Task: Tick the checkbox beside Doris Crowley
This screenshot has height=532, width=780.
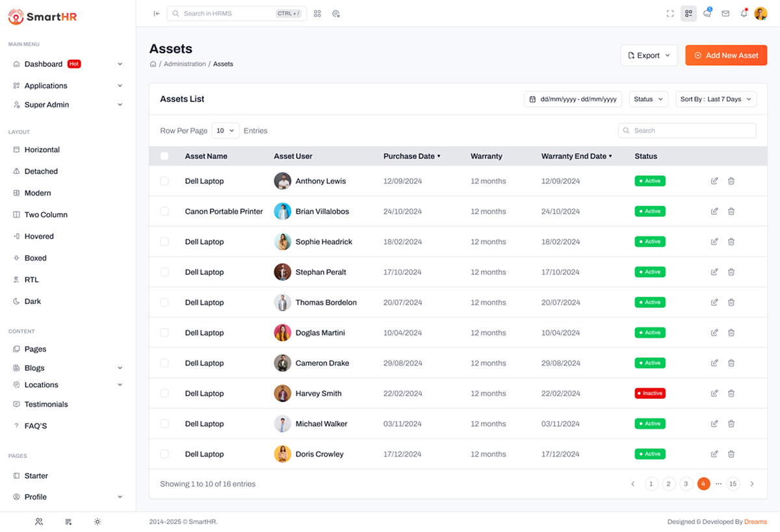Action: coord(164,454)
